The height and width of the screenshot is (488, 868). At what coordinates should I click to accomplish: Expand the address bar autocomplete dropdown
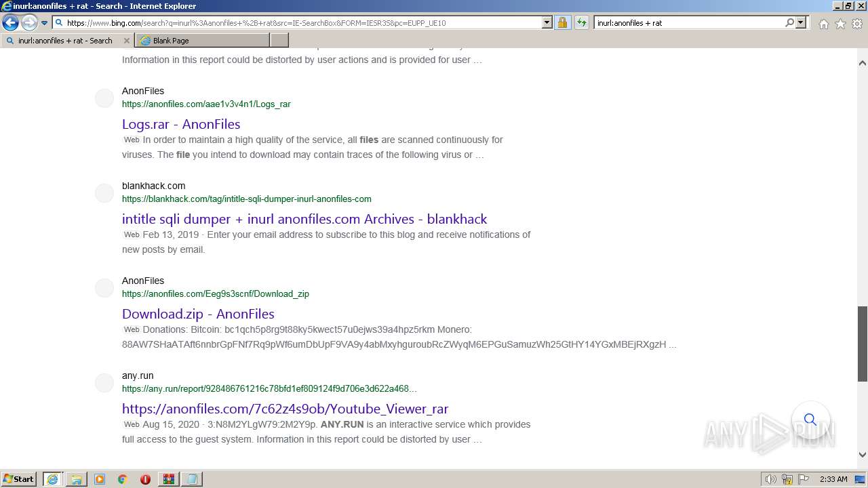click(x=547, y=22)
